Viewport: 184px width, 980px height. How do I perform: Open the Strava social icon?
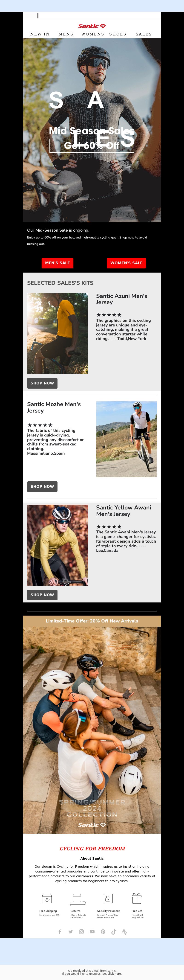pyautogui.click(x=124, y=932)
